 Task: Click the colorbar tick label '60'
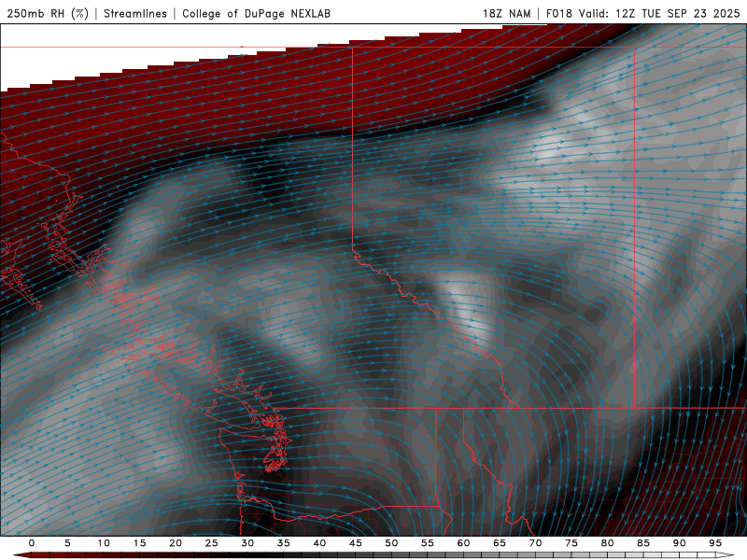click(463, 543)
